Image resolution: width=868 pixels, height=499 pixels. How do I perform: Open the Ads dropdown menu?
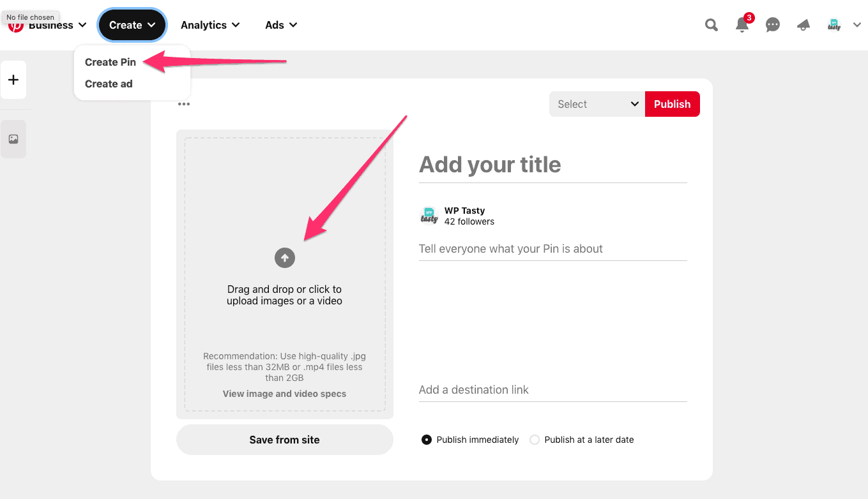pyautogui.click(x=281, y=25)
